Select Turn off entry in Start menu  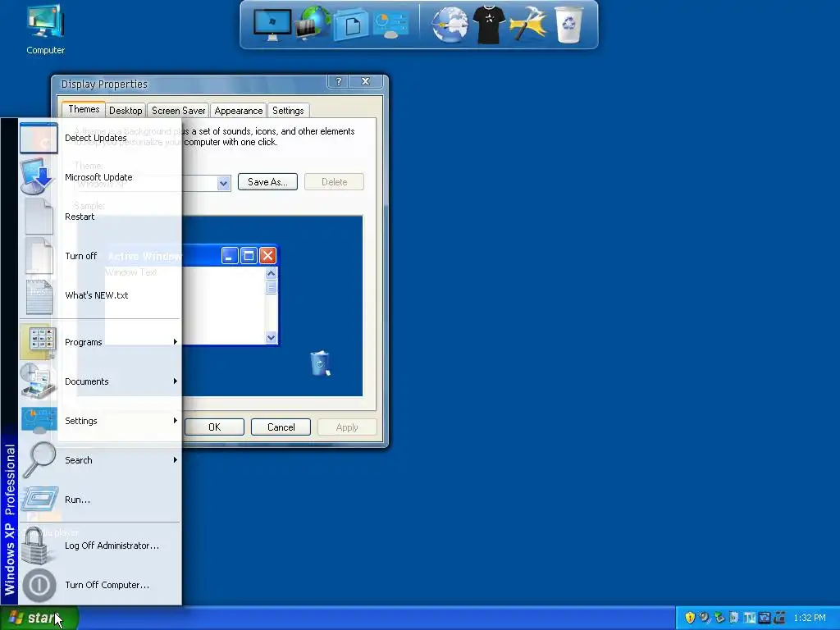pos(101,256)
